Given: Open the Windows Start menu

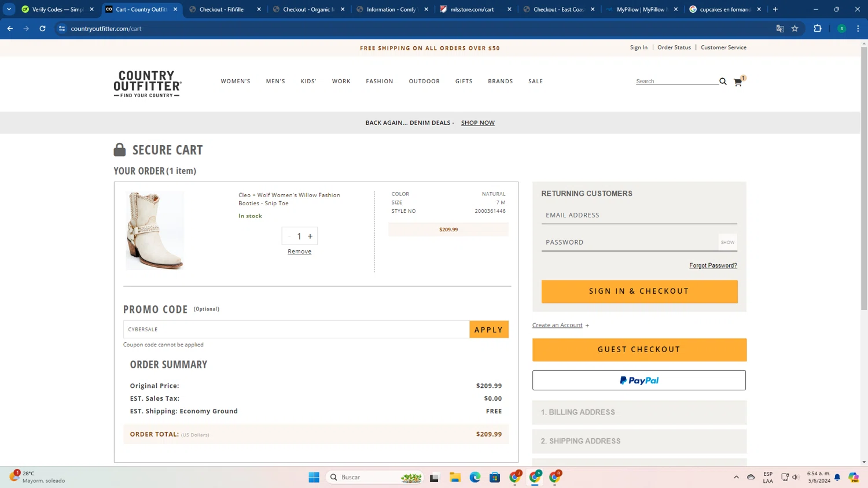Looking at the screenshot, I should [314, 477].
